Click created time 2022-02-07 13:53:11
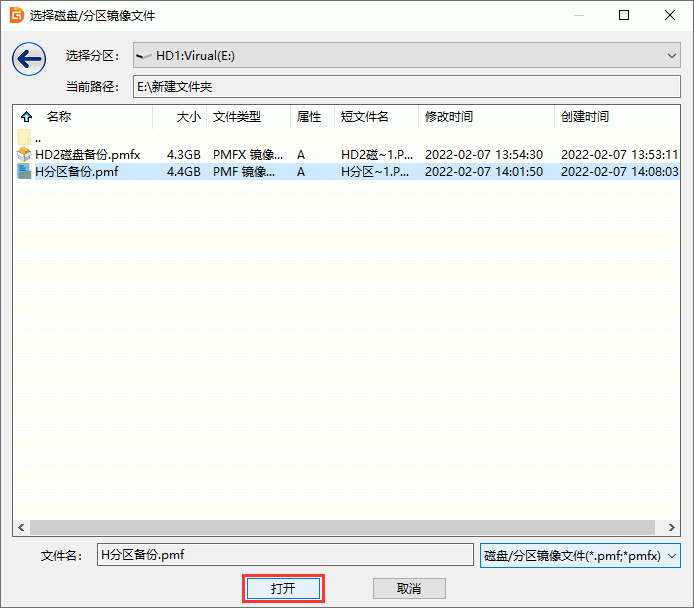Image resolution: width=694 pixels, height=608 pixels. coord(620,155)
